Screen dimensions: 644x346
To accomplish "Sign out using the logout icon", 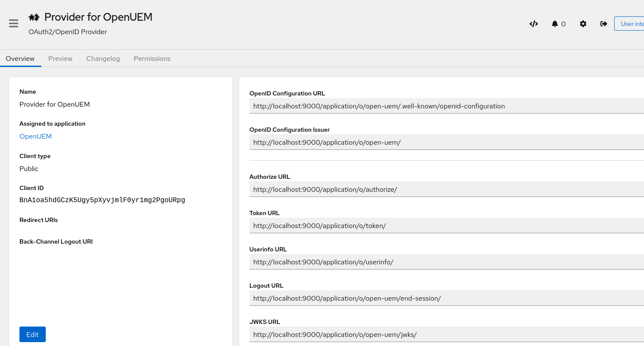I will (x=603, y=24).
